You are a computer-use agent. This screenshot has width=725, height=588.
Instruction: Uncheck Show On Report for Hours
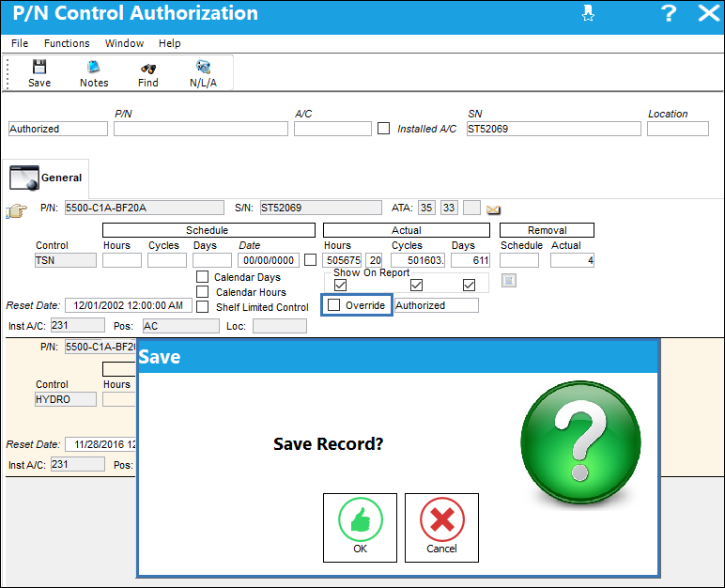pyautogui.click(x=340, y=285)
